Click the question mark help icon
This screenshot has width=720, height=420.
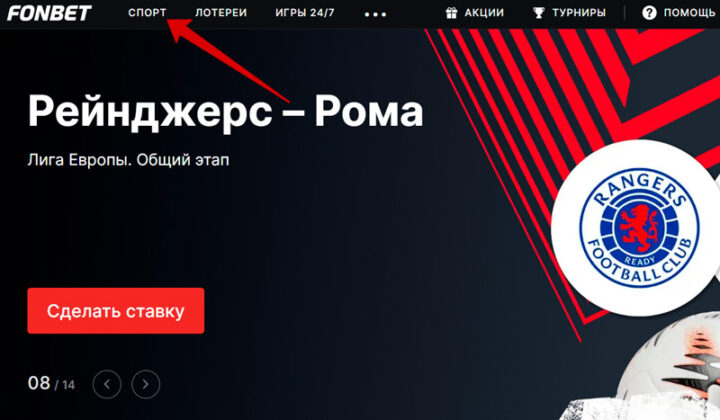pyautogui.click(x=649, y=13)
